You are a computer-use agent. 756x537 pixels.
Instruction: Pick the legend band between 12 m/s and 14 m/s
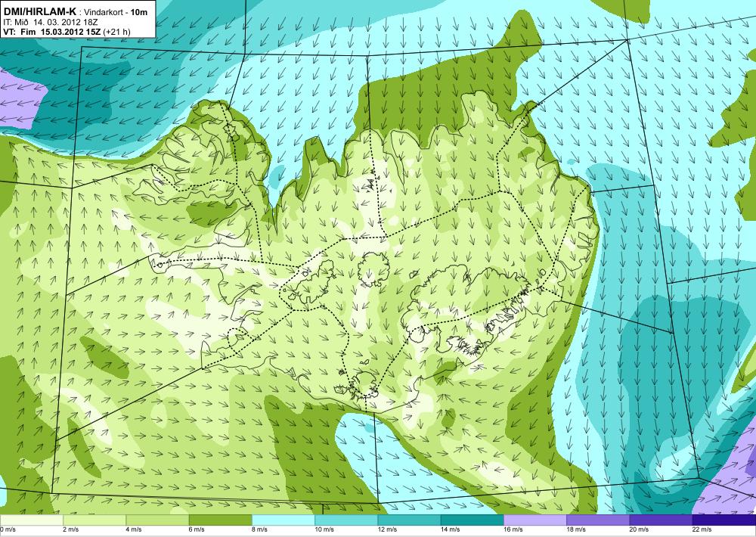[x=409, y=520]
